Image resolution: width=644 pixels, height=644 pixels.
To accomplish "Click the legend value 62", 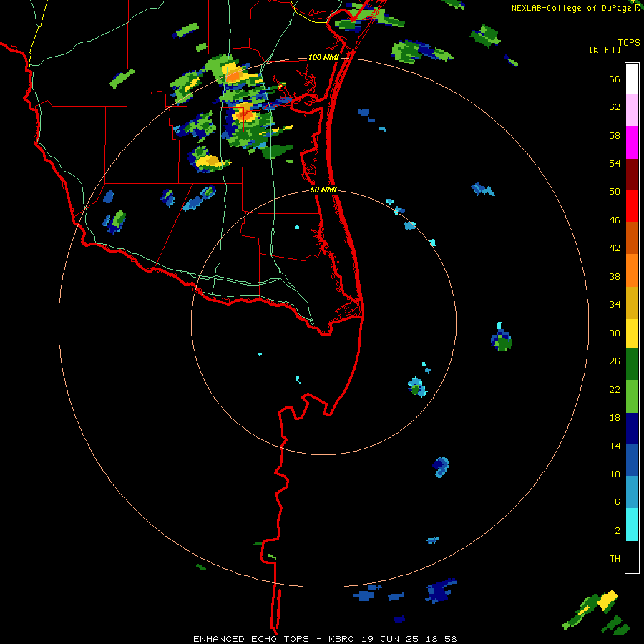I will [615, 107].
